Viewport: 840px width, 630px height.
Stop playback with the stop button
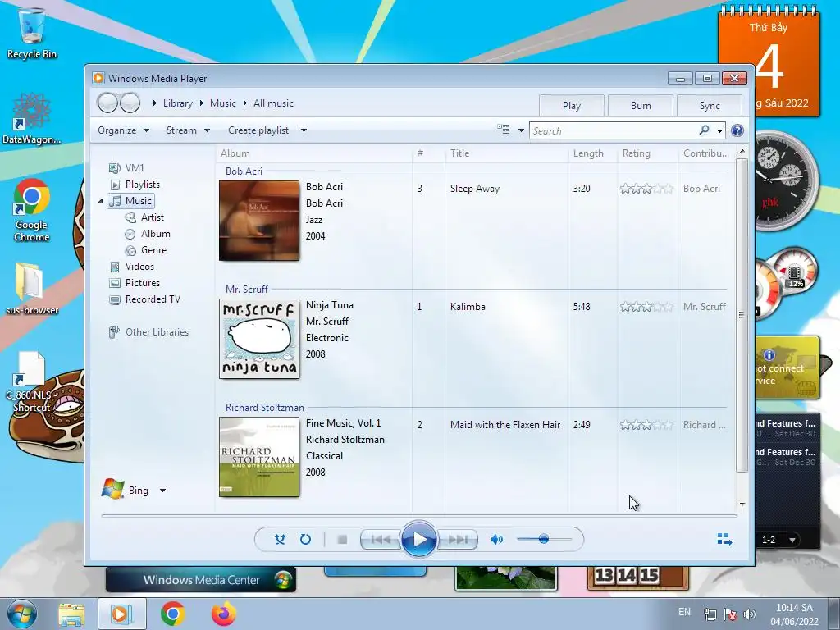(342, 540)
